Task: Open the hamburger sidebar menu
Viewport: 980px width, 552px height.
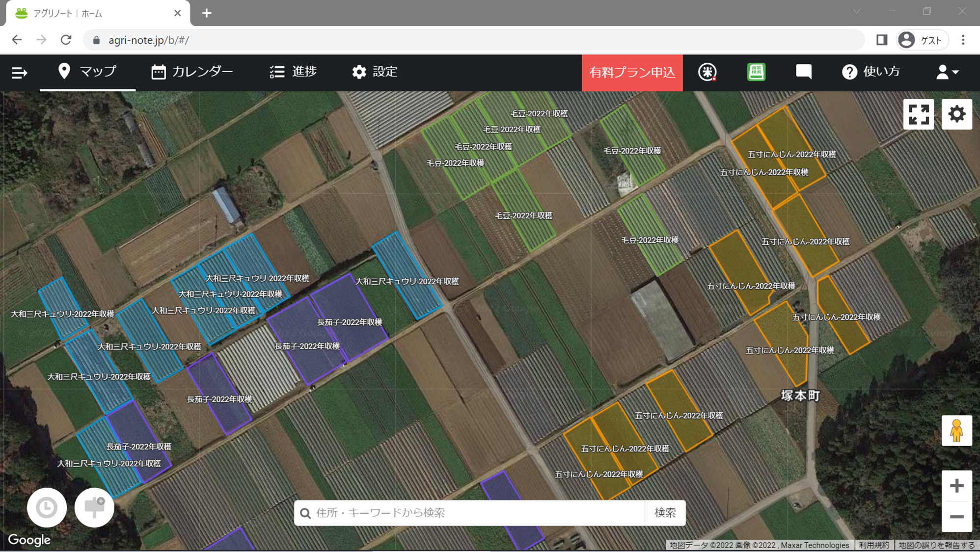Action: (x=19, y=73)
